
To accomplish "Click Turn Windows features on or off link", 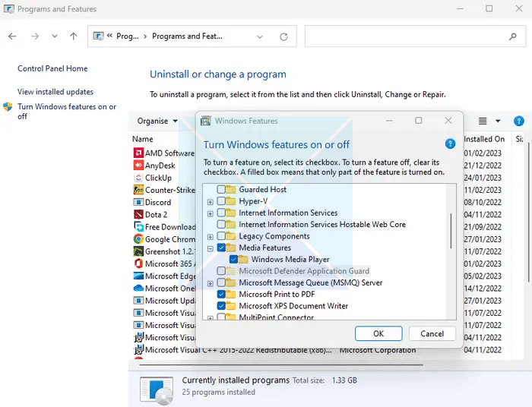I will click(67, 112).
